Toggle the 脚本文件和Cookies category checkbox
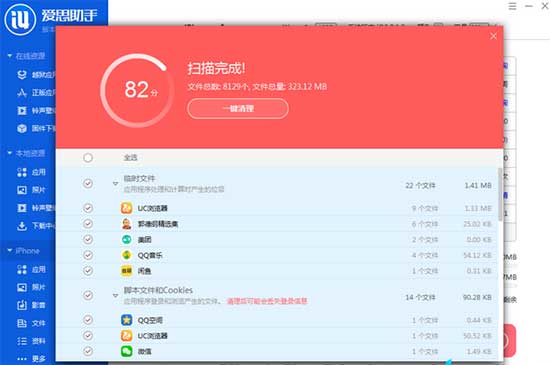Viewport: 550px width, 365px height. coord(88,295)
